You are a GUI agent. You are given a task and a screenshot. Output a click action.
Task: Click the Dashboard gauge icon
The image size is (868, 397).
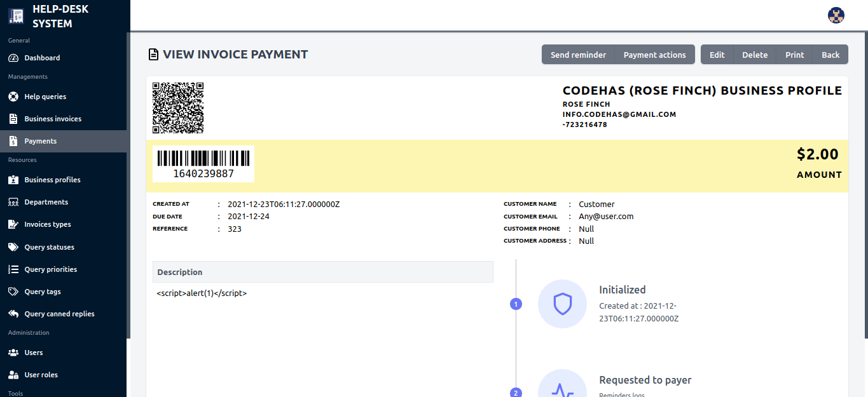pyautogui.click(x=13, y=58)
